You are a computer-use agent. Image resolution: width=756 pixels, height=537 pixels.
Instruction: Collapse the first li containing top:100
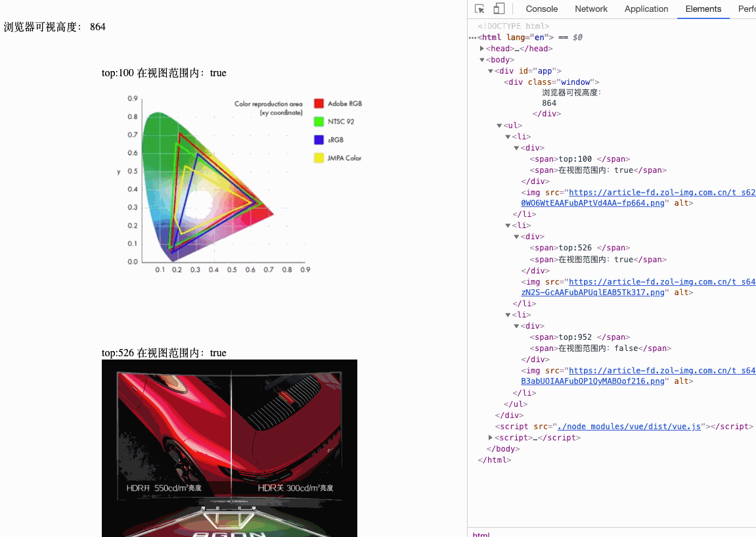point(508,137)
